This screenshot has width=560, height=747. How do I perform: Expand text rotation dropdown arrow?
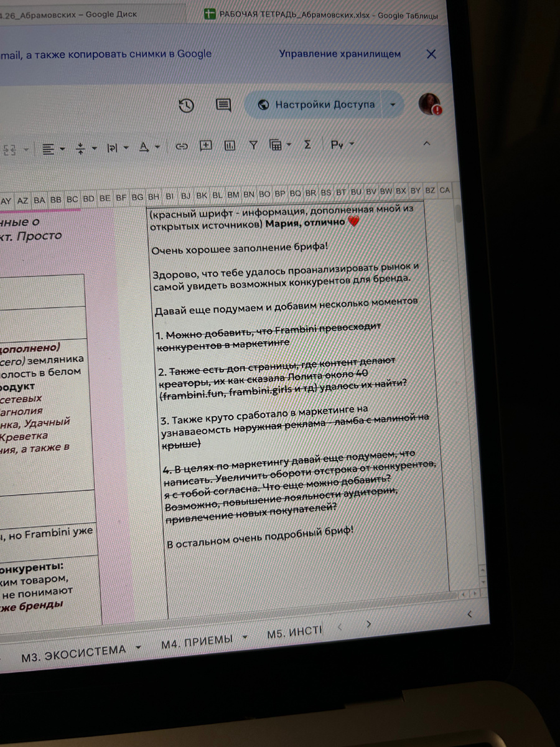coord(157,147)
